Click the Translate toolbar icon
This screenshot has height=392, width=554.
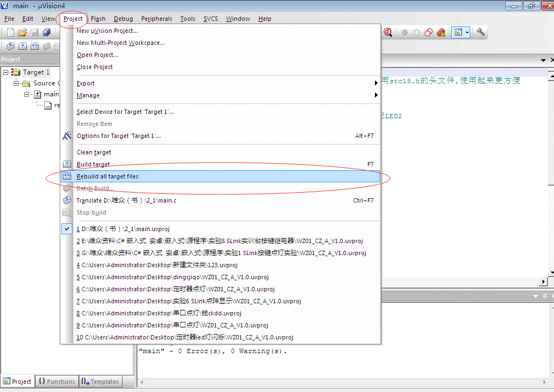[10, 46]
